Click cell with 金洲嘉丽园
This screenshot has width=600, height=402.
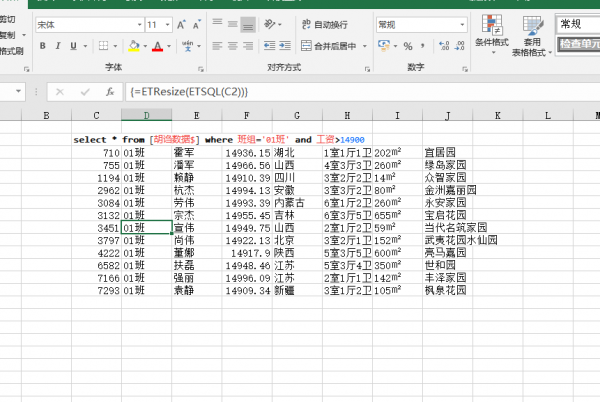point(450,190)
